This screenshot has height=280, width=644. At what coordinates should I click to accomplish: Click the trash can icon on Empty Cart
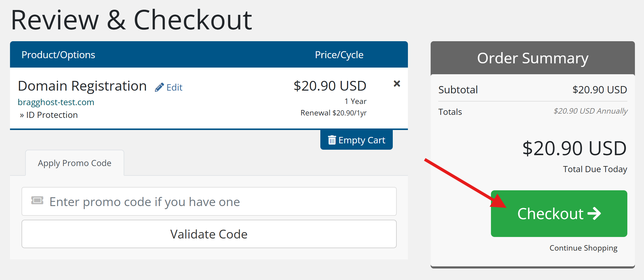point(332,140)
